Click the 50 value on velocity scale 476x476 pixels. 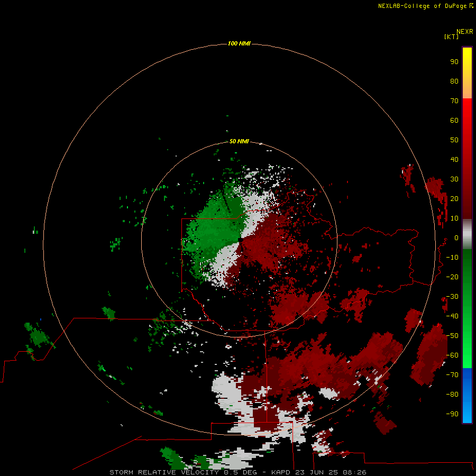[454, 140]
